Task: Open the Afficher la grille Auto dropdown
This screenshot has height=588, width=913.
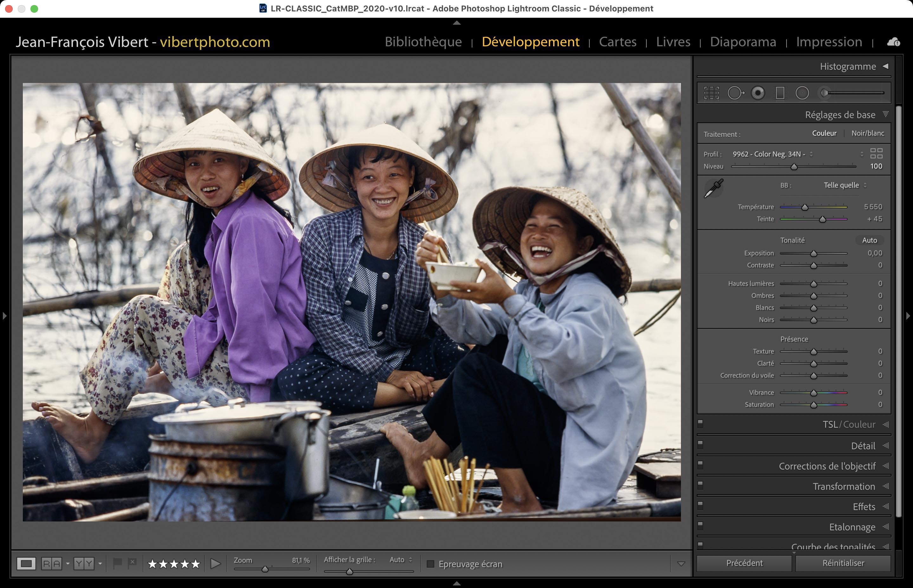Action: pos(401,559)
